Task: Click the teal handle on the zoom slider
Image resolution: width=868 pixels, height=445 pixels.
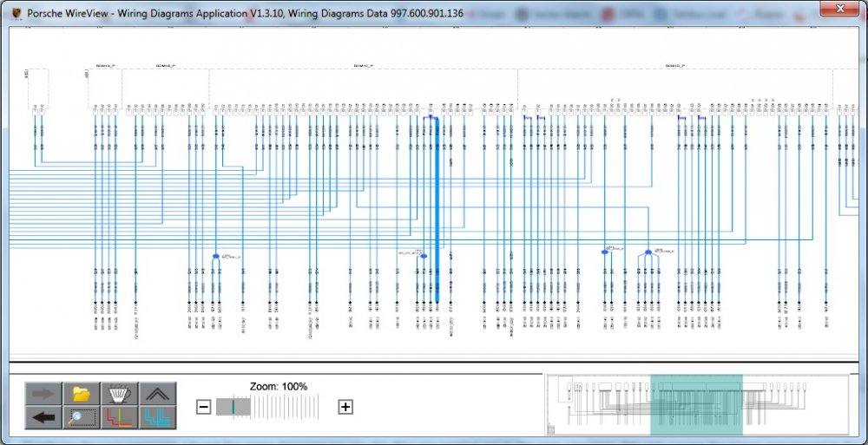Action: (233, 406)
